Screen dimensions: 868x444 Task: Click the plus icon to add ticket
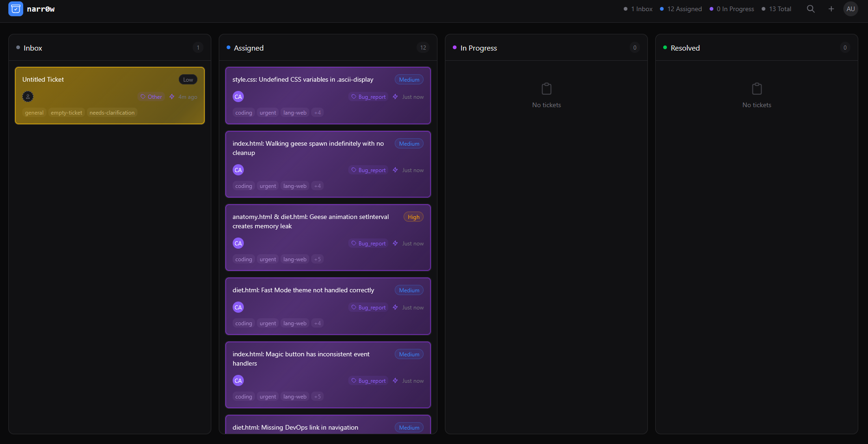pyautogui.click(x=831, y=9)
